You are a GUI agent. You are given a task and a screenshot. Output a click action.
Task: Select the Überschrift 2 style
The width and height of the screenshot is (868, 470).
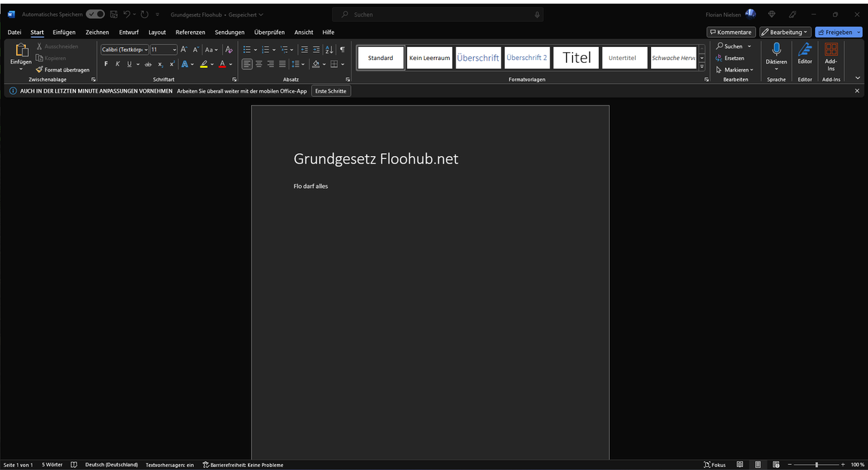point(527,58)
